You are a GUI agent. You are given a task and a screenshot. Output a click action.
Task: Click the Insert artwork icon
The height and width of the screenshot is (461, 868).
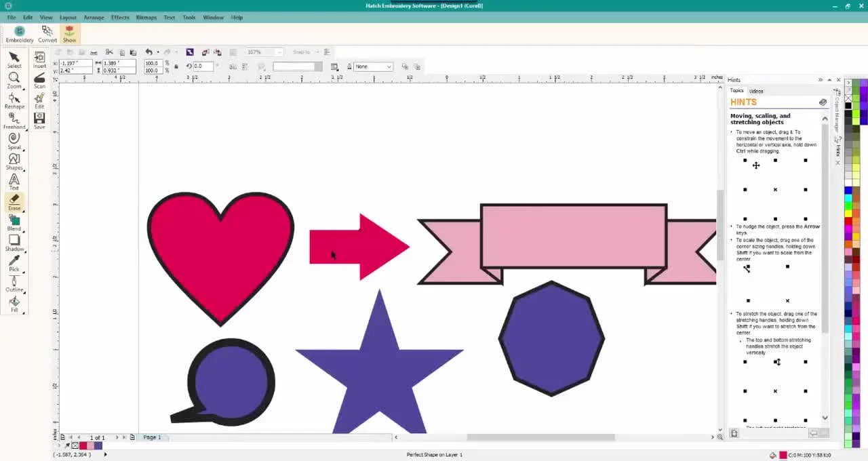tap(39, 60)
